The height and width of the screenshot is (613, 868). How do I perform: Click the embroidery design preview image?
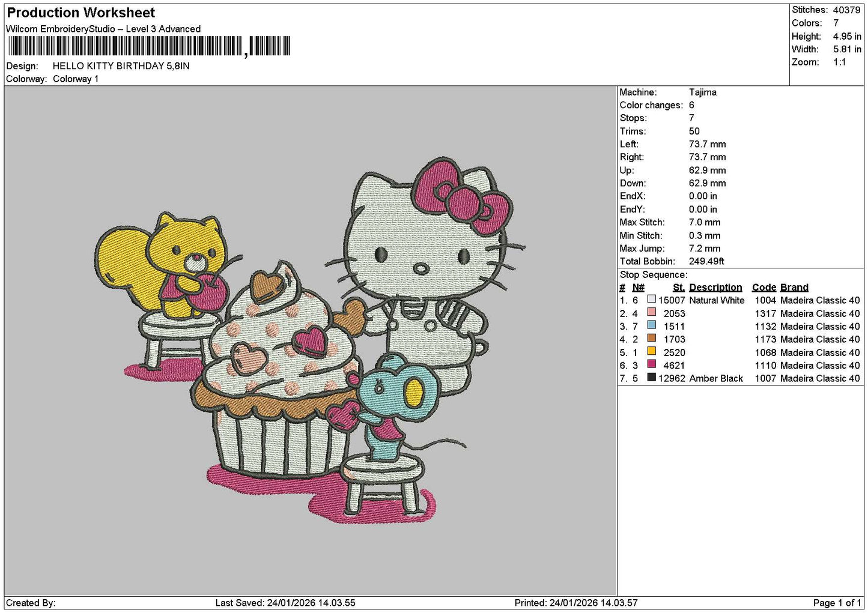311,340
